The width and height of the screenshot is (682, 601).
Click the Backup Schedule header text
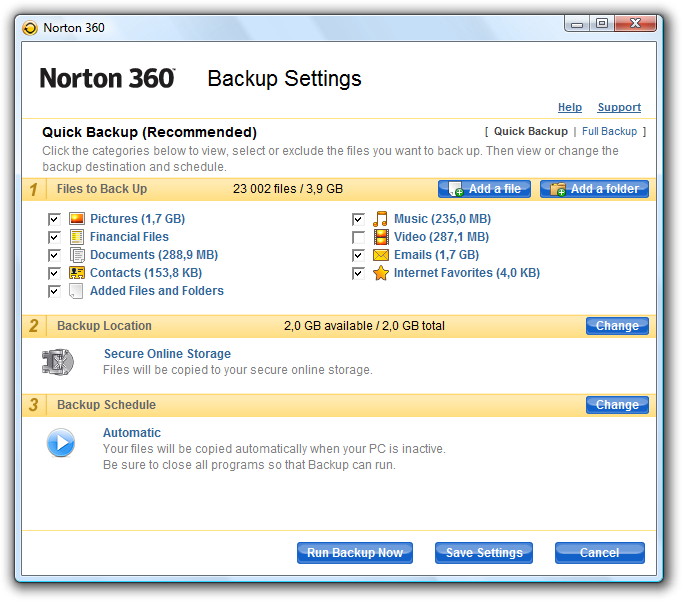(107, 404)
